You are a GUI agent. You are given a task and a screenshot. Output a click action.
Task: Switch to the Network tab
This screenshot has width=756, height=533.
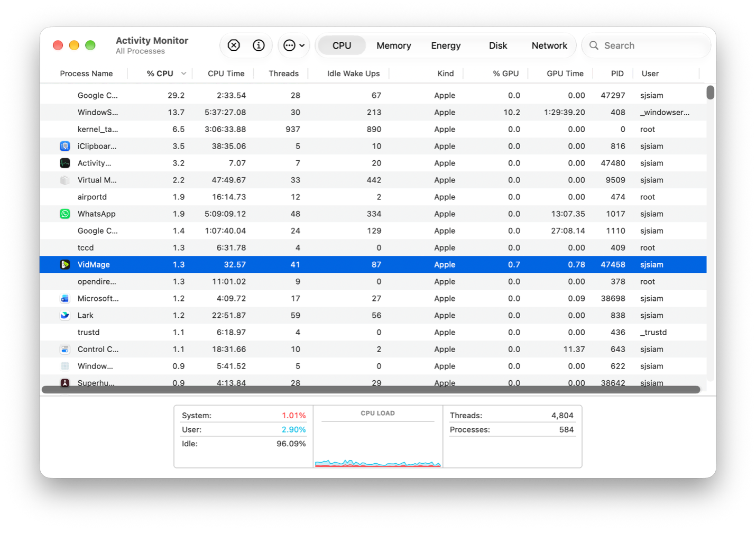pos(549,45)
